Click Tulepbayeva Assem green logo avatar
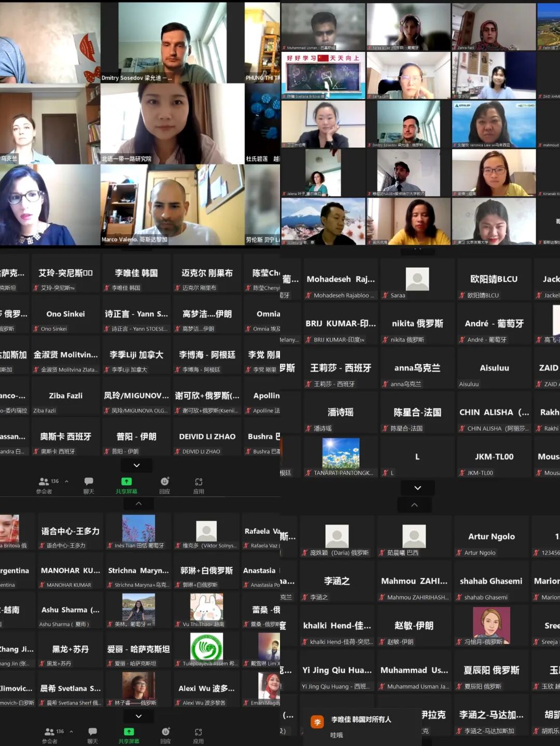560x746 pixels. [x=206, y=647]
